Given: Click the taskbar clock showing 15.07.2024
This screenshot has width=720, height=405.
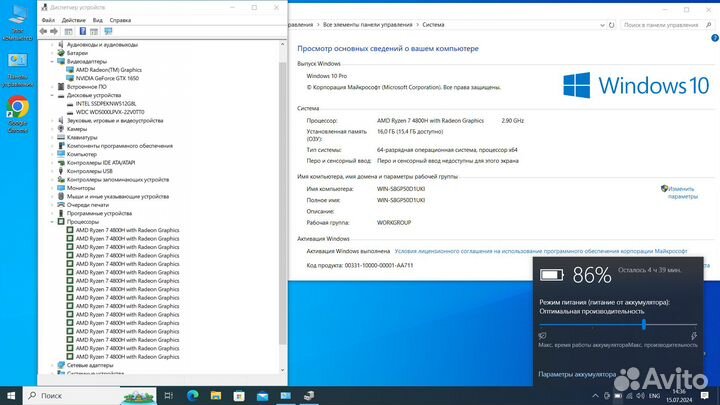Looking at the screenshot, I should (679, 396).
